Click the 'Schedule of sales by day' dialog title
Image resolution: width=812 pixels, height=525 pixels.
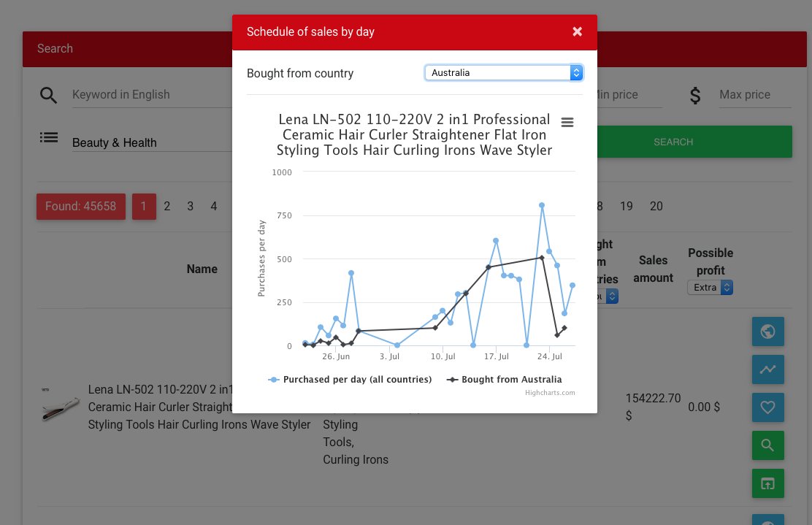311,31
